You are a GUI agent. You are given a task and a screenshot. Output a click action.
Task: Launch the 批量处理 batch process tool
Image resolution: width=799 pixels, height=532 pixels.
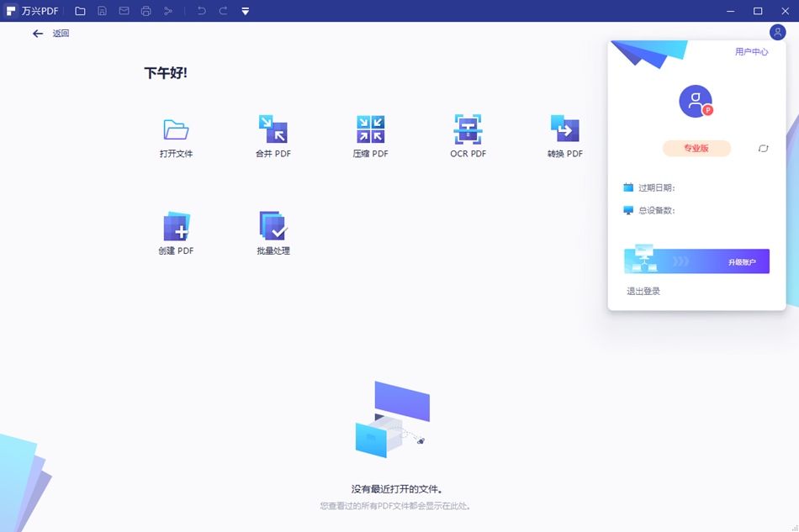tap(273, 227)
